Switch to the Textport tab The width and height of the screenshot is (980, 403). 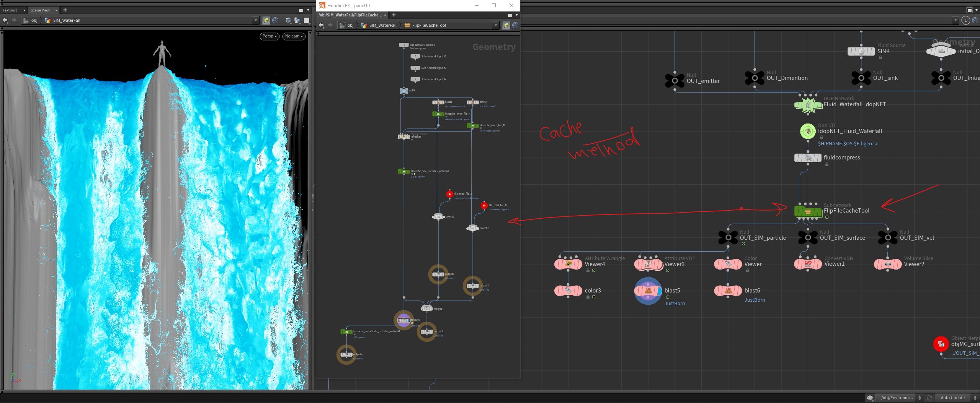pyautogui.click(x=10, y=10)
